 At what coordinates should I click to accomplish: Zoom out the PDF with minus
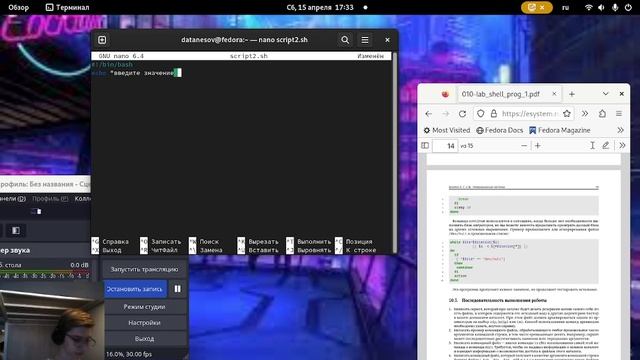pyautogui.click(x=524, y=146)
